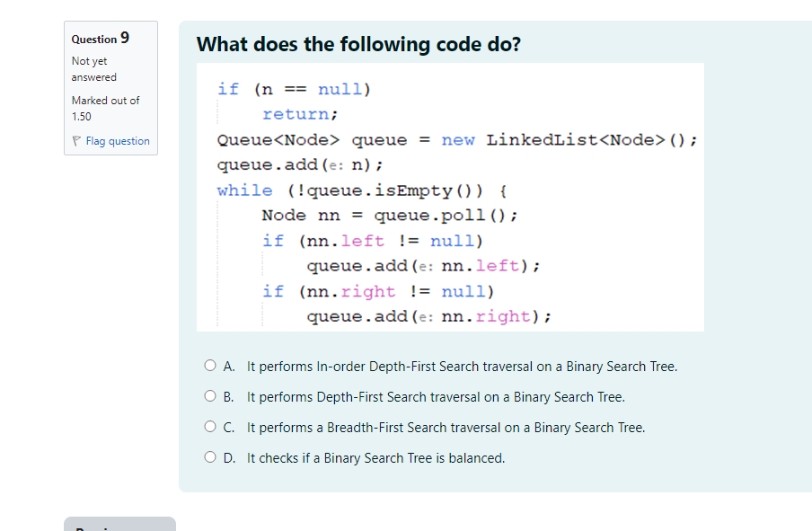The image size is (812, 531).
Task: Select radio button for option C
Action: [209, 427]
